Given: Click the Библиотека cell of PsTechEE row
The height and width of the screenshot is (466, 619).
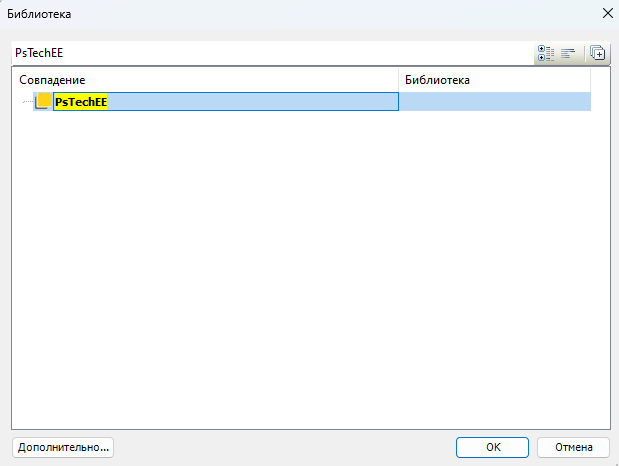Looking at the screenshot, I should coord(494,102).
